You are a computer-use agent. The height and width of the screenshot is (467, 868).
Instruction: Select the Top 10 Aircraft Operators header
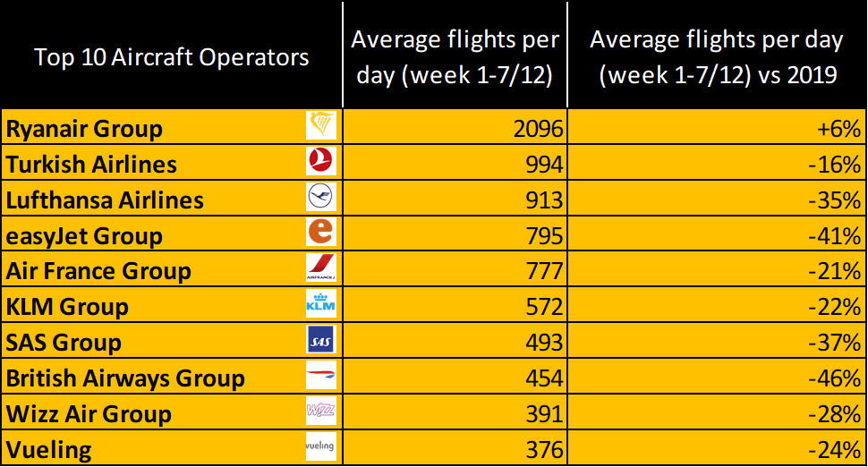pyautogui.click(x=171, y=58)
